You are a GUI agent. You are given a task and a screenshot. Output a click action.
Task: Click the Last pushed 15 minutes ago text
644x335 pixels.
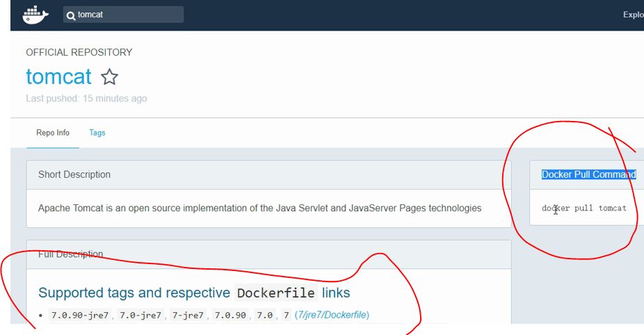point(86,99)
